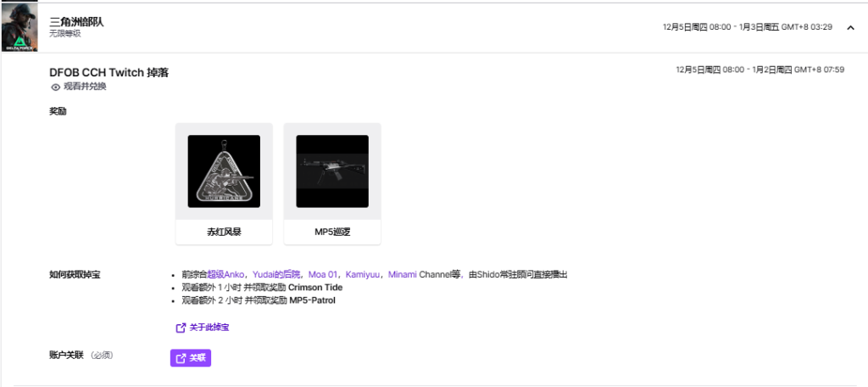Click the 如何获取掉宝 label
The width and height of the screenshot is (868, 387).
coord(75,274)
